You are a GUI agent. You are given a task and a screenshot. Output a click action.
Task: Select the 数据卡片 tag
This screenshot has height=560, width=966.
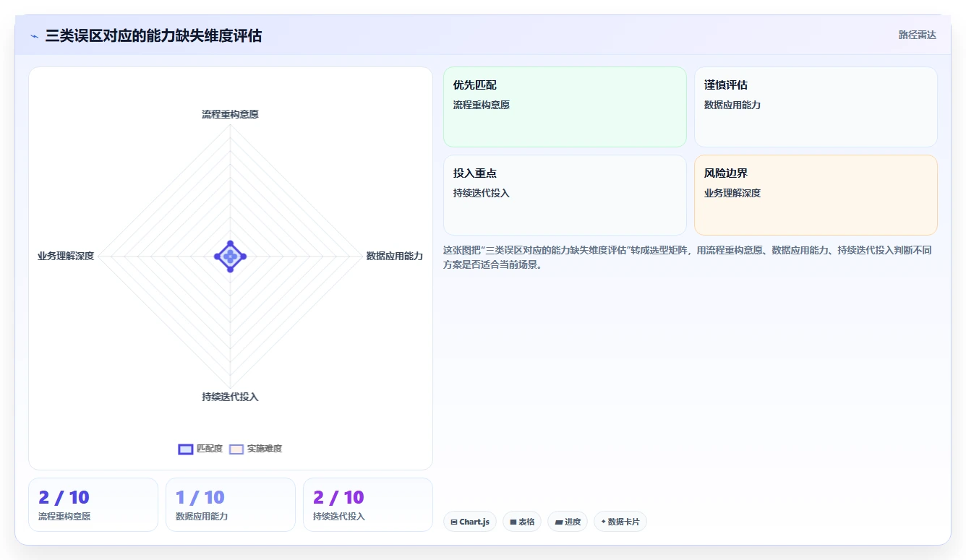tap(620, 522)
